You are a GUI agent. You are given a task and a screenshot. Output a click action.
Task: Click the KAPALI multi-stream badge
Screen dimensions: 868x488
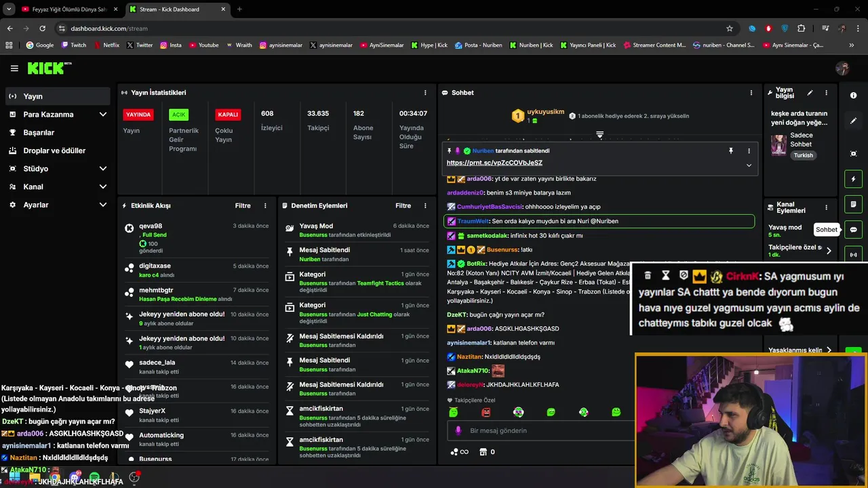(x=228, y=115)
